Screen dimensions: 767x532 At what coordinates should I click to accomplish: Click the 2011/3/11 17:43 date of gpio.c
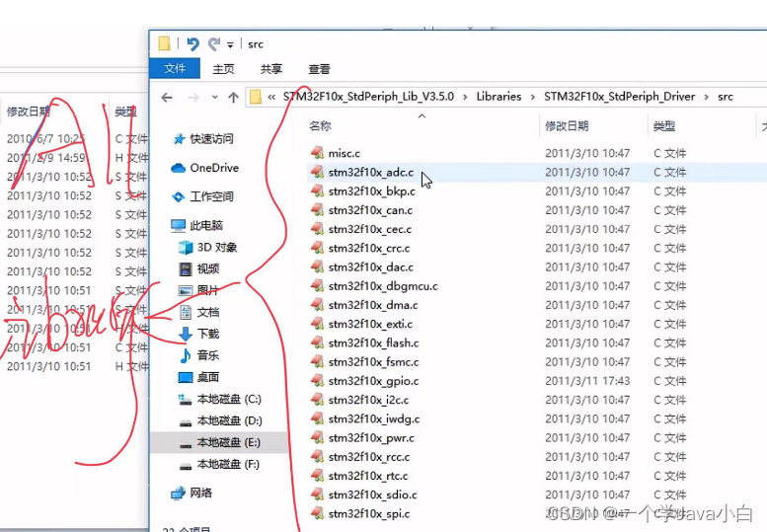[587, 381]
